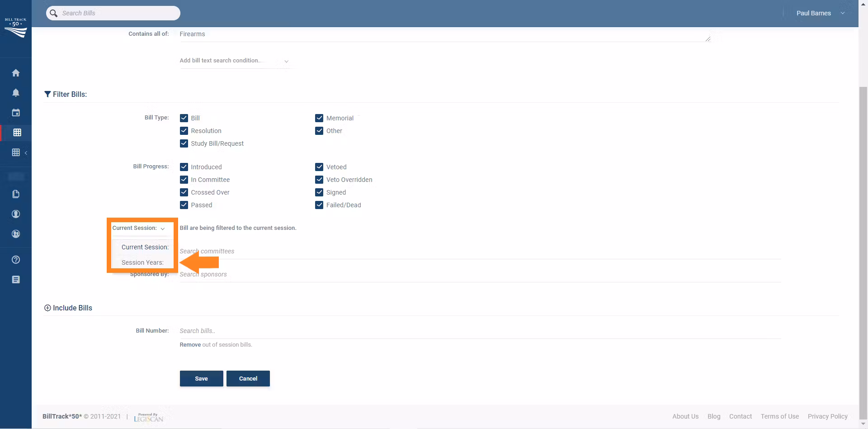Click the page vertical scrollbar
The width and height of the screenshot is (868, 429).
(863, 226)
